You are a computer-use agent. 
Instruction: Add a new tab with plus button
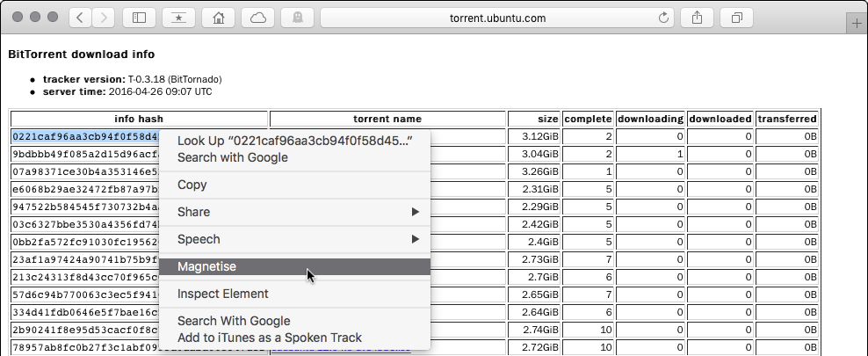click(x=857, y=24)
